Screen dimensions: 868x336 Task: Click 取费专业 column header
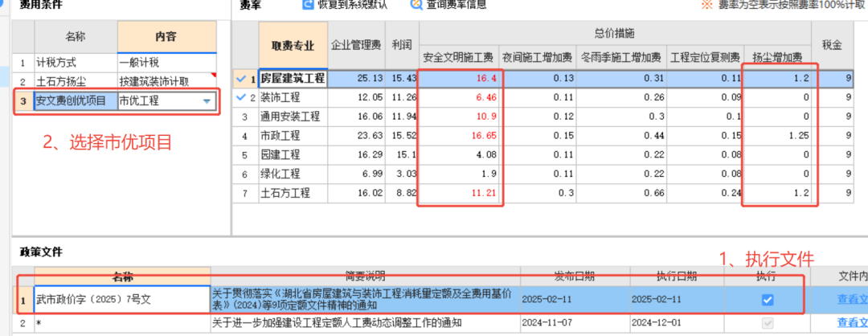293,46
